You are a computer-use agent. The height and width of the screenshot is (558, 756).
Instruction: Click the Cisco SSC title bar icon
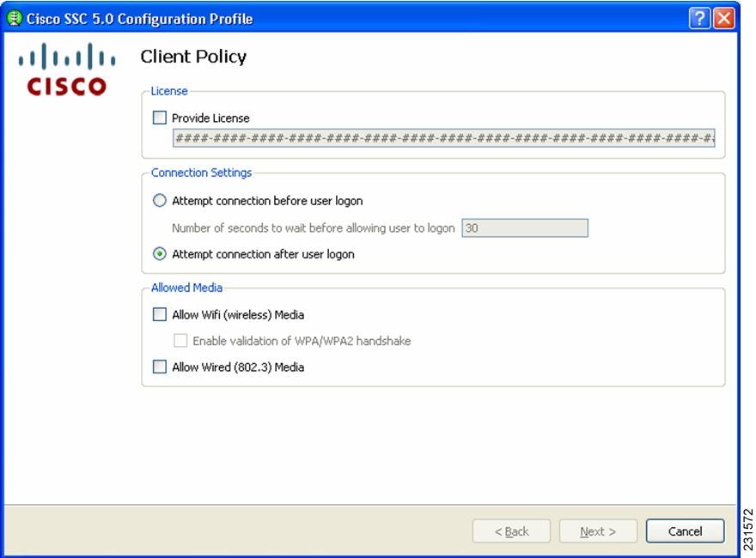(x=15, y=18)
